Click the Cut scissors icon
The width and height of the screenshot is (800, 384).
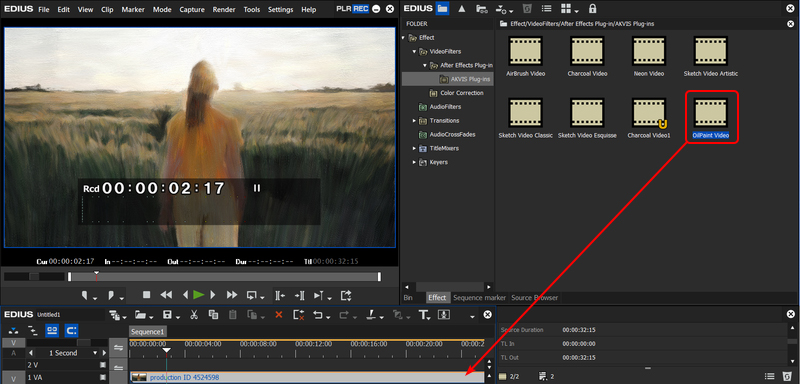coord(194,315)
